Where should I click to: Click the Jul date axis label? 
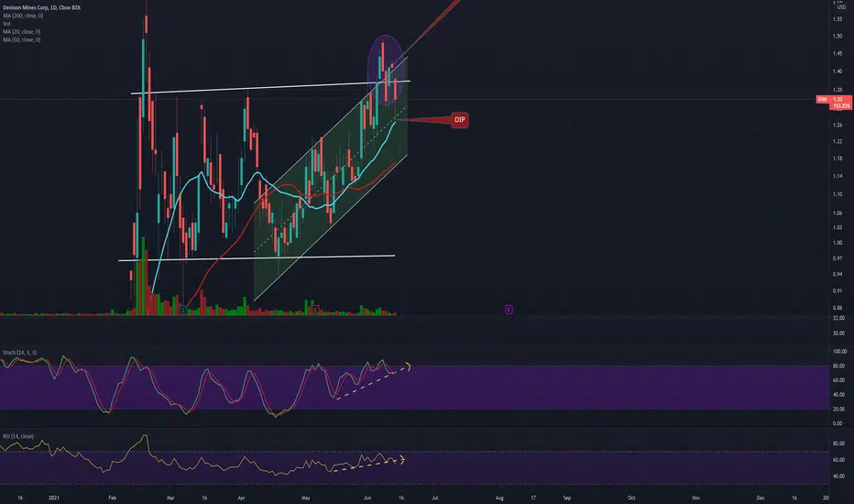click(x=434, y=498)
